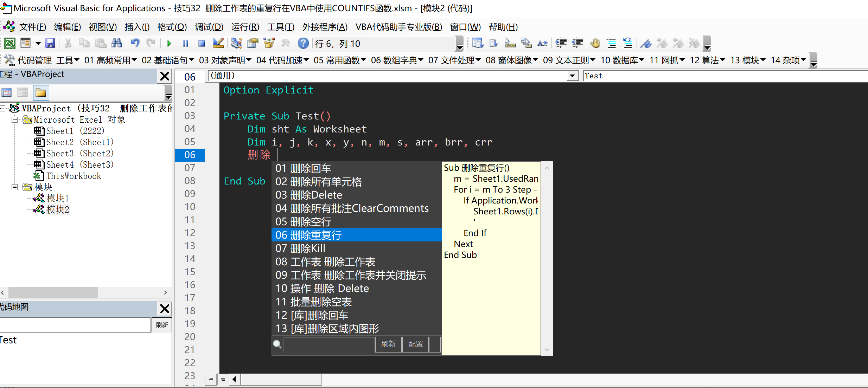The image size is (868, 388).
Task: Click the Find binoculars icon
Action: coord(116,43)
